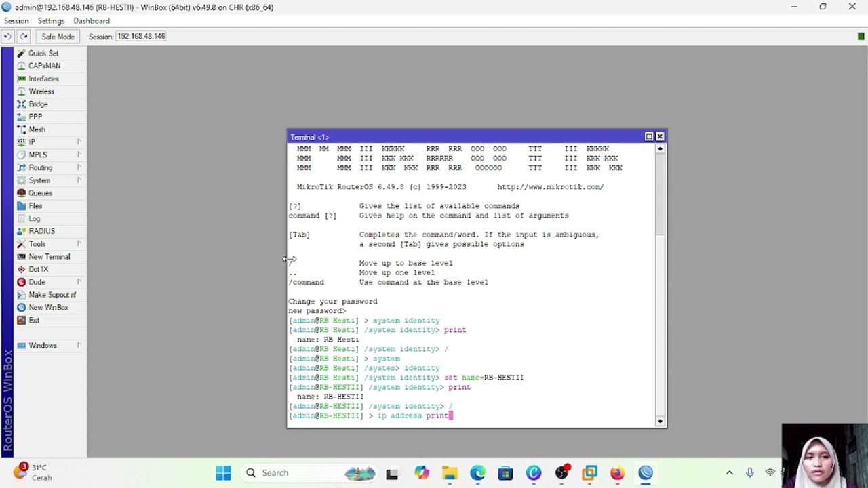Click the terminal scrollbar up arrow
868x488 pixels.
click(660, 148)
